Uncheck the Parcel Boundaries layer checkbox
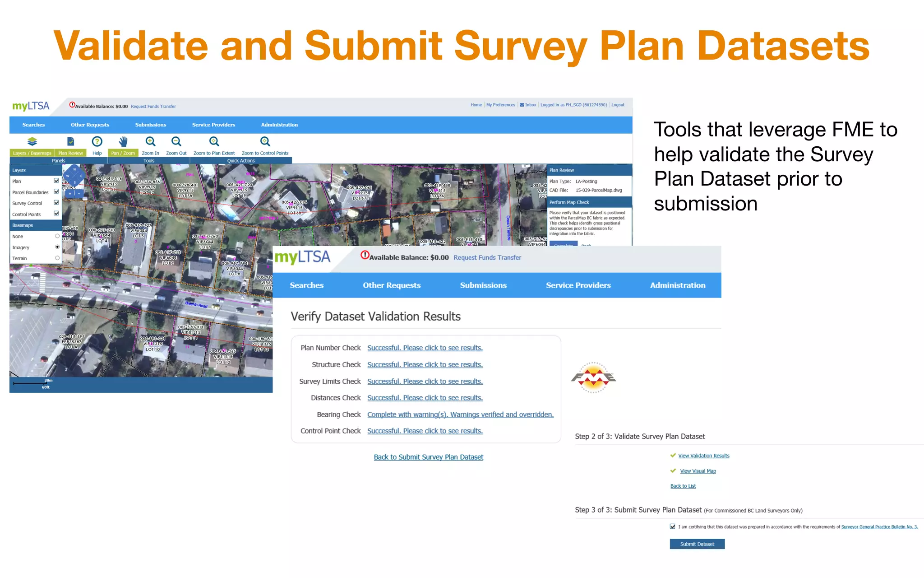Screen dimensions: 924x578 click(56, 191)
